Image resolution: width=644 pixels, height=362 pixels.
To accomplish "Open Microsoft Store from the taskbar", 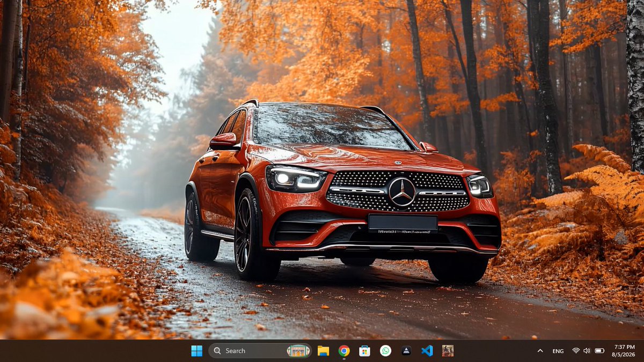I will click(x=365, y=351).
